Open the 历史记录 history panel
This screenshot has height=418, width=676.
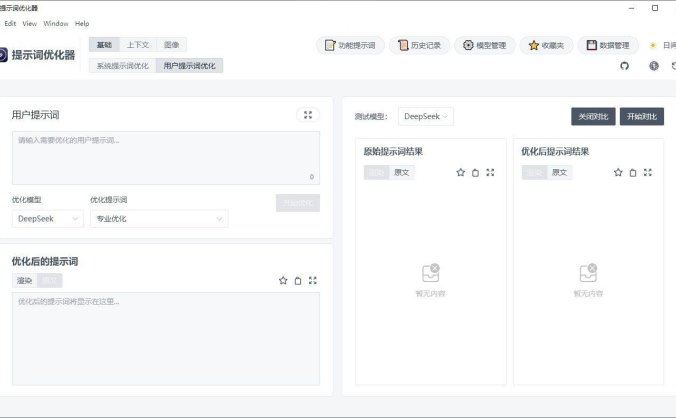[x=419, y=45]
